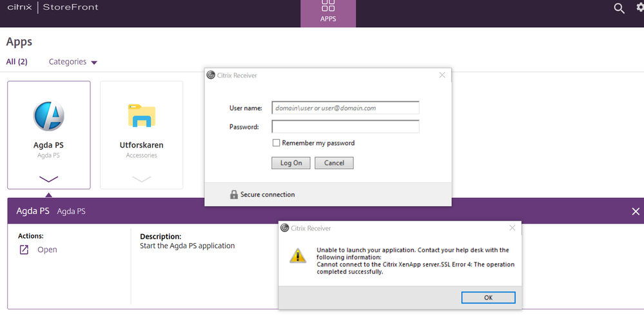Launch the Utforskaren folder icon

pyautogui.click(x=142, y=115)
